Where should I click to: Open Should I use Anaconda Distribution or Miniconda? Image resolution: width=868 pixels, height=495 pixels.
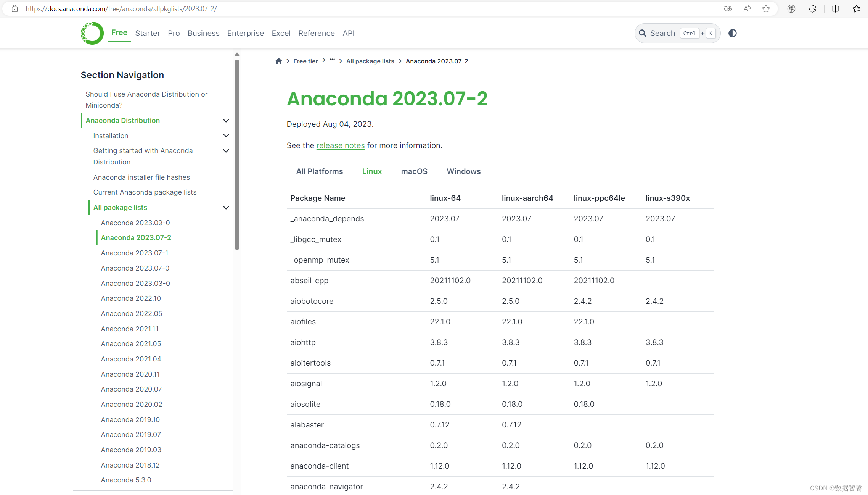(146, 100)
